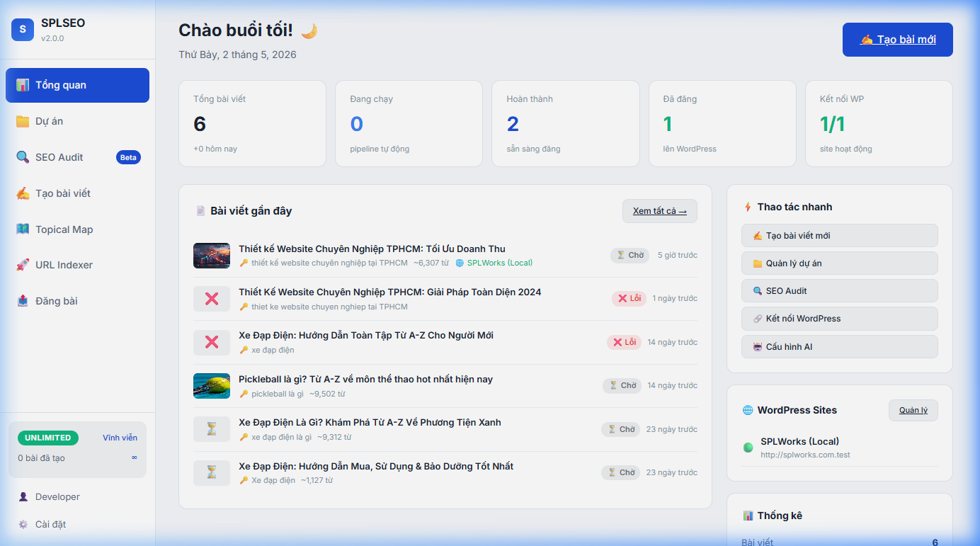Open URL Indexer in sidebar
980x546 pixels.
coord(78,265)
